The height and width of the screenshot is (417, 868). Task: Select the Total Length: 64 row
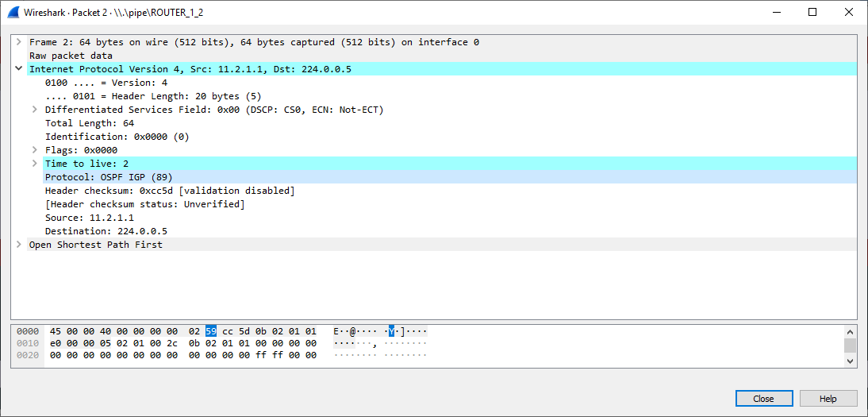(450, 123)
